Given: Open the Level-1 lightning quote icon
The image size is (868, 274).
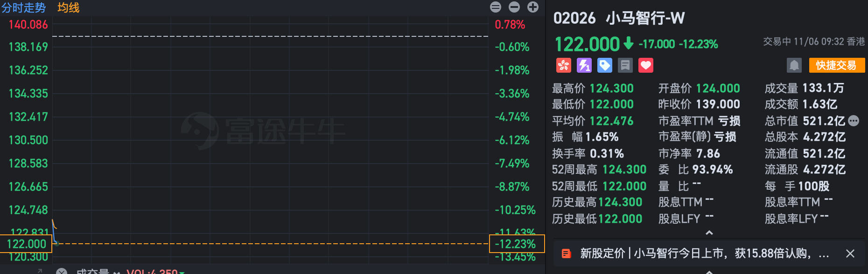Looking at the screenshot, I should pyautogui.click(x=584, y=65).
